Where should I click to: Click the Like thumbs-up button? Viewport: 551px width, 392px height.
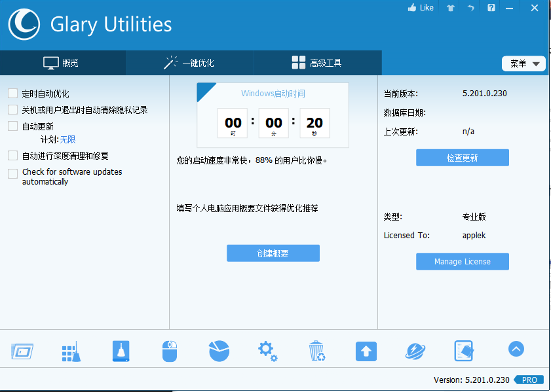[x=421, y=7]
